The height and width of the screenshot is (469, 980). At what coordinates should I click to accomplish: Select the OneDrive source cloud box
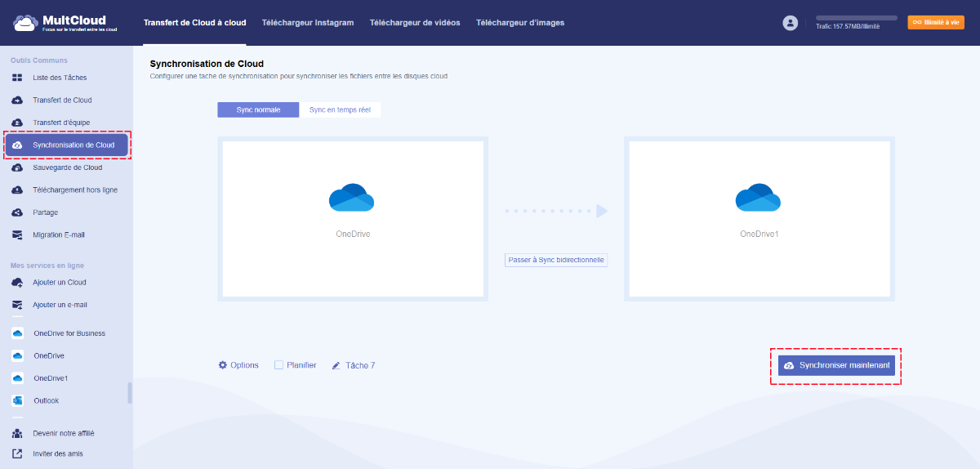(x=352, y=218)
